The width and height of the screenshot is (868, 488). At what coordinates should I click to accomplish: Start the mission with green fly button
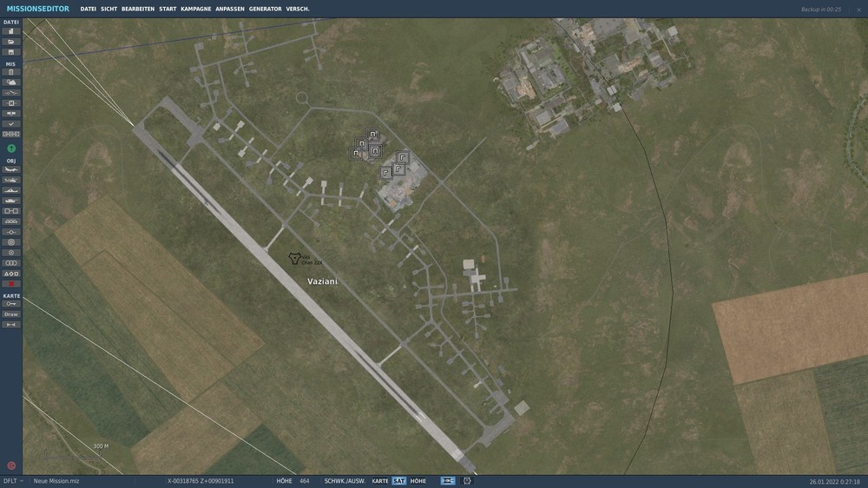[x=11, y=148]
